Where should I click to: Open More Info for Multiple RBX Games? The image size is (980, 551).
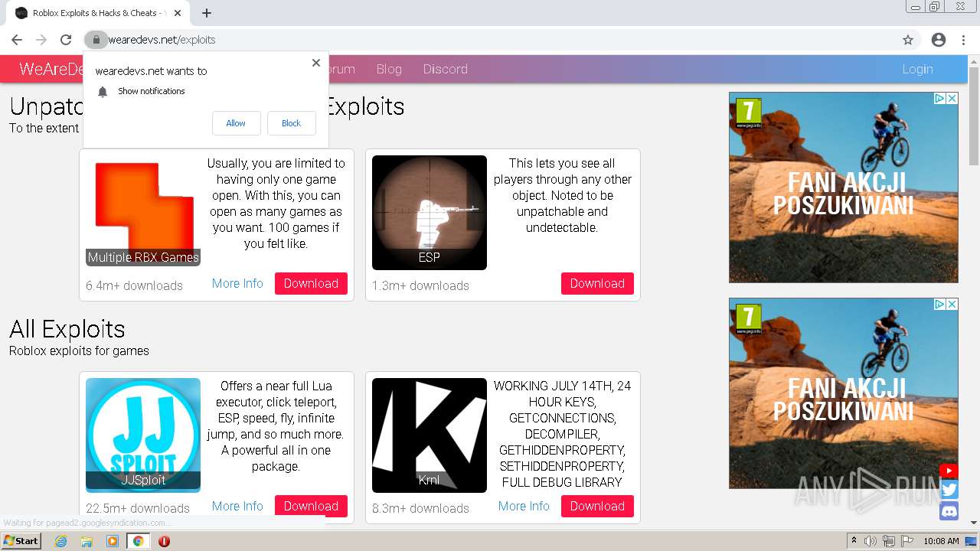click(x=237, y=283)
